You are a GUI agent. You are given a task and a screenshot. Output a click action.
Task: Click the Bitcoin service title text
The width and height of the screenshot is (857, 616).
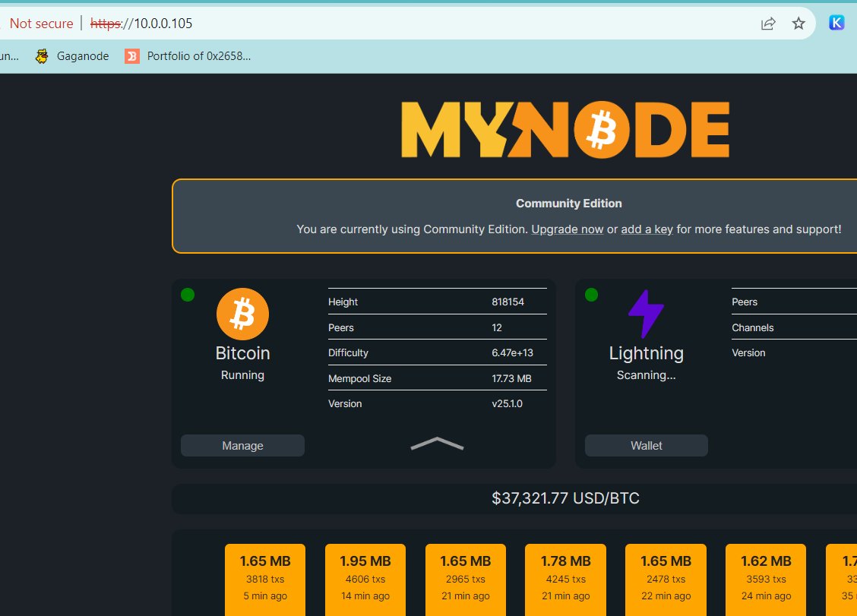coord(242,353)
